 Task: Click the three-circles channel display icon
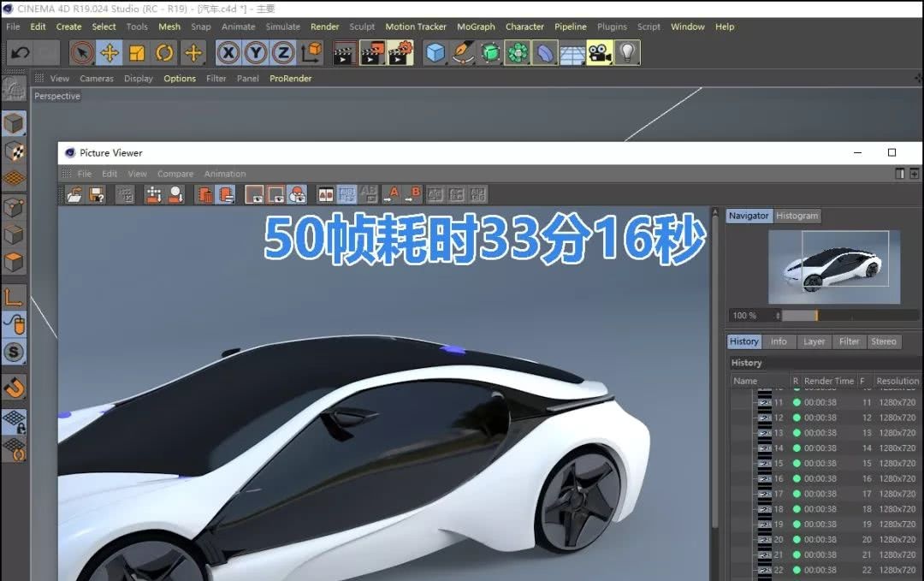[x=298, y=194]
